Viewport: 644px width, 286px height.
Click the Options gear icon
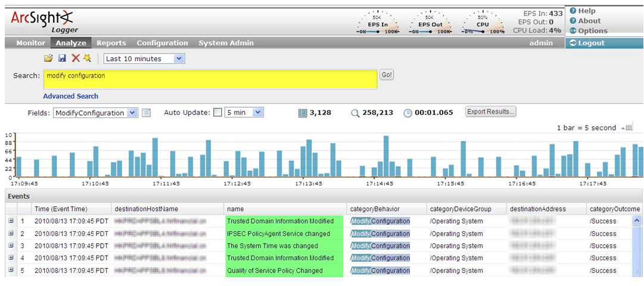click(x=573, y=31)
